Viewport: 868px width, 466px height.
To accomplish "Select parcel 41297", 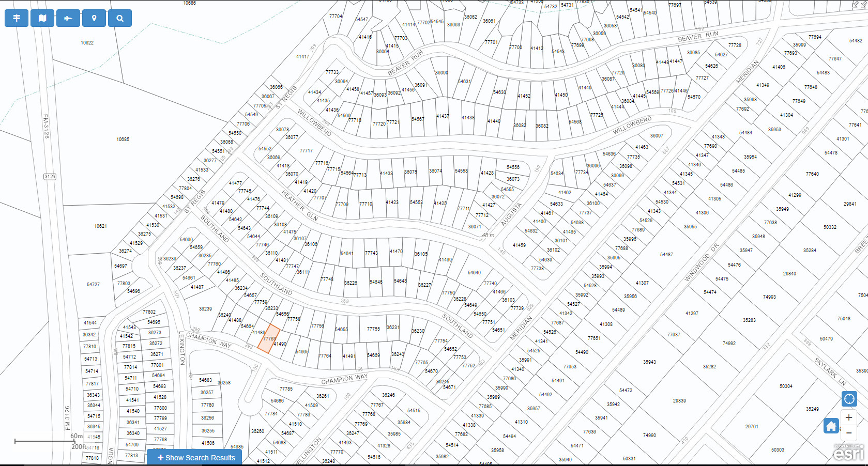I will [x=692, y=314].
